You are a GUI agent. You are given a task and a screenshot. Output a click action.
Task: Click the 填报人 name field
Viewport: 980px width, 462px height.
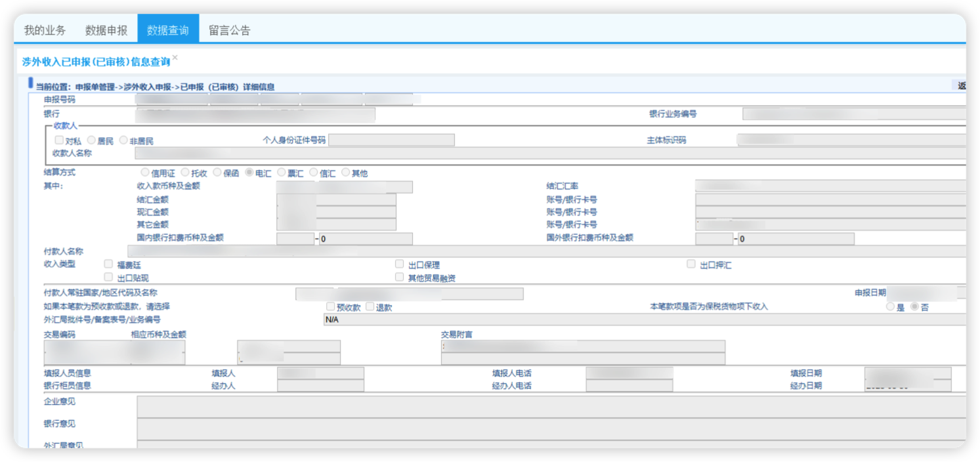[x=321, y=373]
